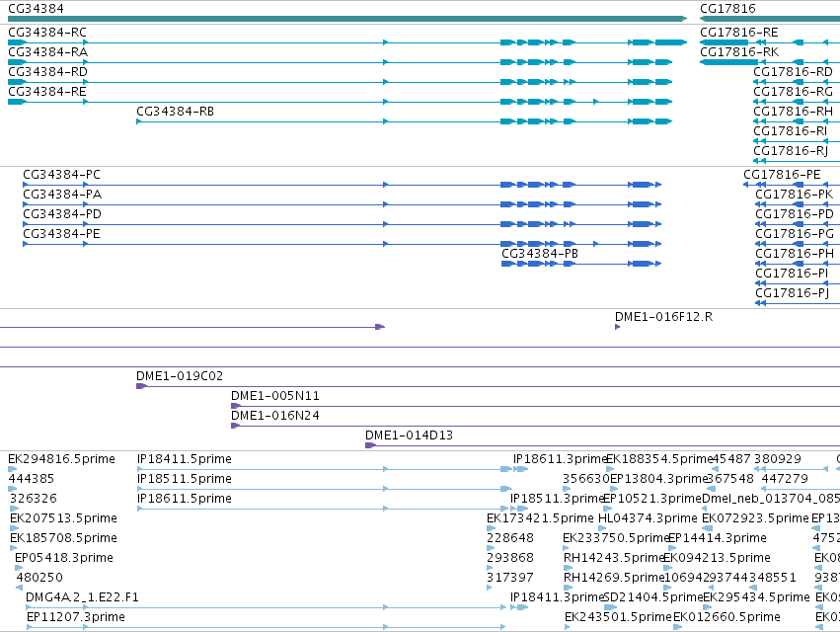Screen dimensions: 840x632
Task: Select EST 326326 label
Action: point(34,499)
